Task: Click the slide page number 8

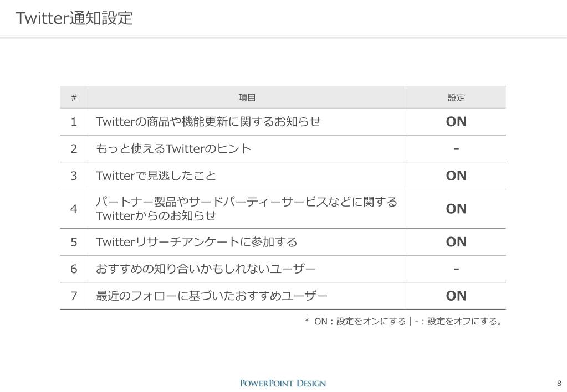Action: coord(559,383)
